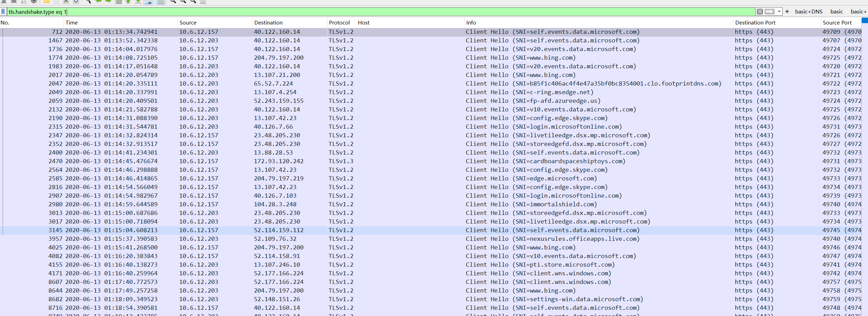Toggle packet list colorization

[161, 1]
